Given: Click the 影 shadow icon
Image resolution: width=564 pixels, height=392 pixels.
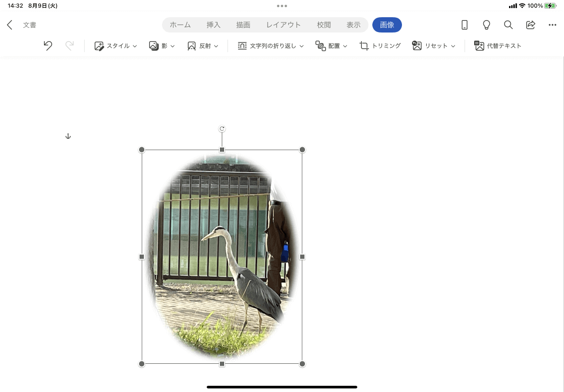Looking at the screenshot, I should (x=154, y=46).
